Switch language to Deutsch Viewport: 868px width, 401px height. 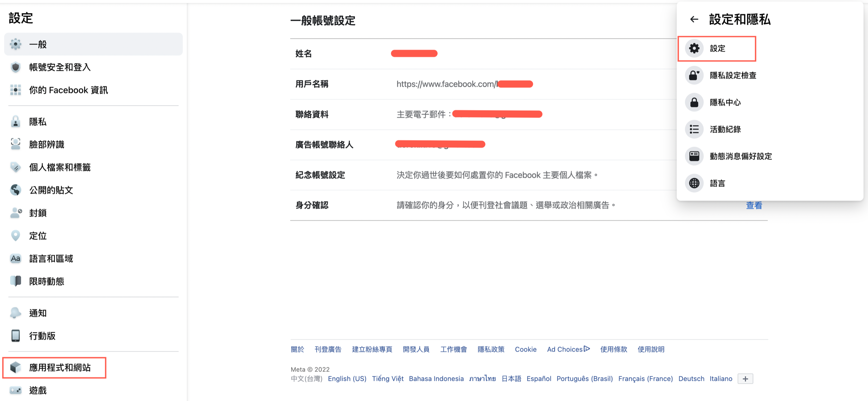[x=691, y=379]
